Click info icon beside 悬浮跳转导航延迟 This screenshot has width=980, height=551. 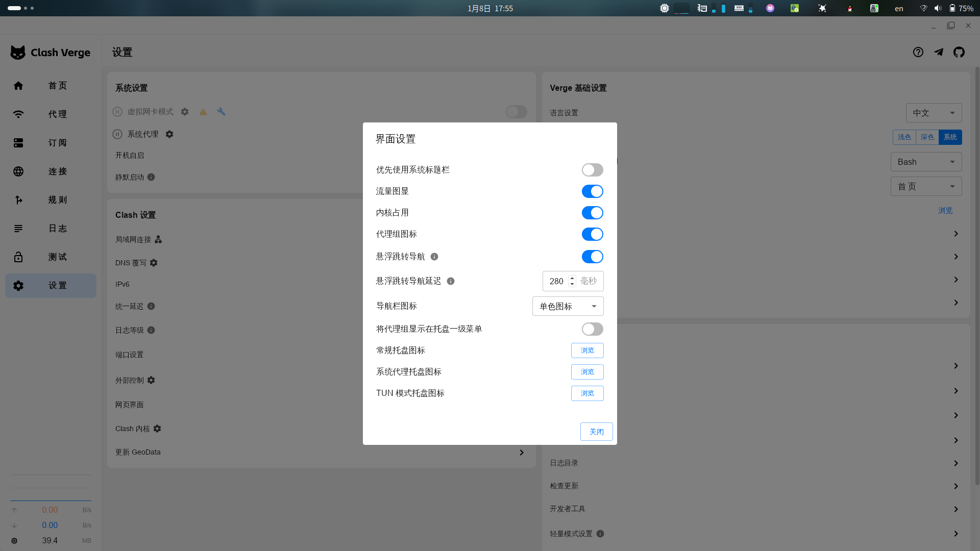tap(451, 281)
